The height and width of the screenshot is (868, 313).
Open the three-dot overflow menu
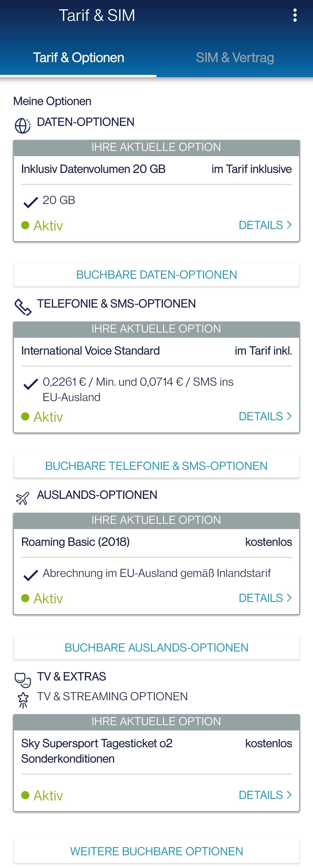pyautogui.click(x=295, y=15)
